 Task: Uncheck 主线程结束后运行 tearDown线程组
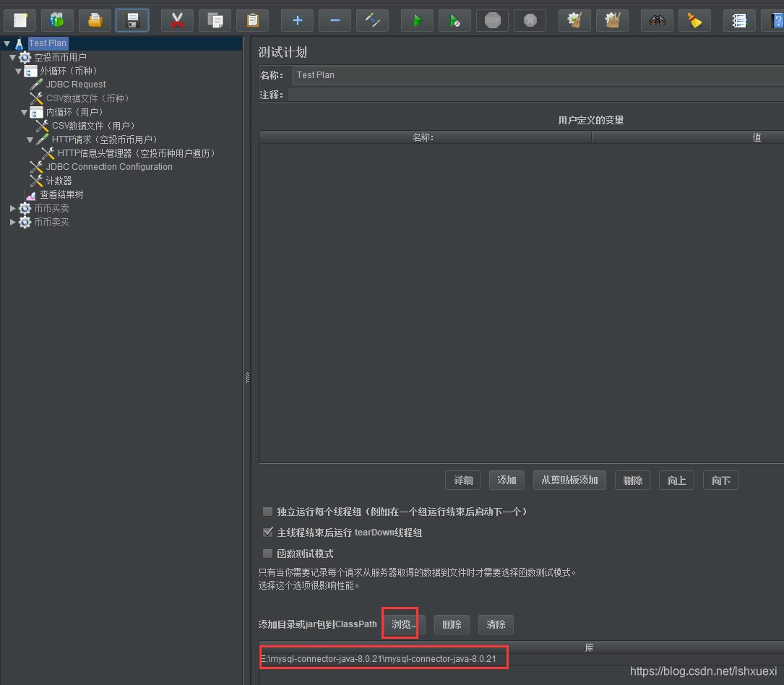point(267,533)
